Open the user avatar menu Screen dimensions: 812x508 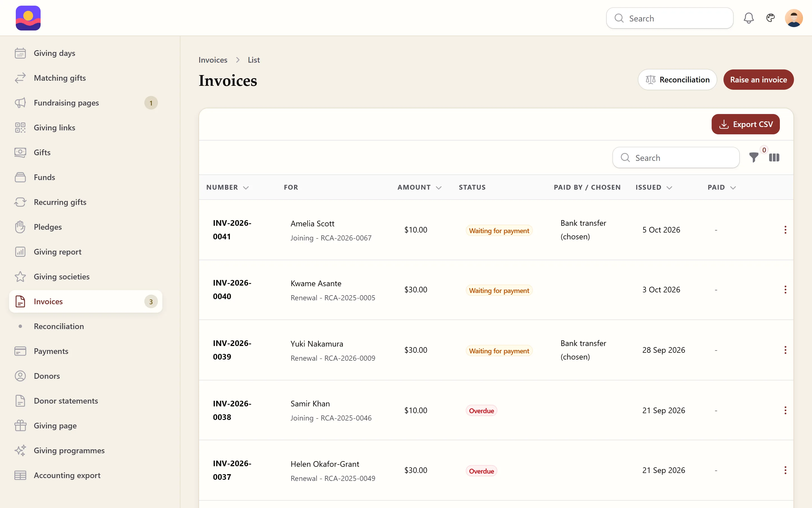(794, 18)
